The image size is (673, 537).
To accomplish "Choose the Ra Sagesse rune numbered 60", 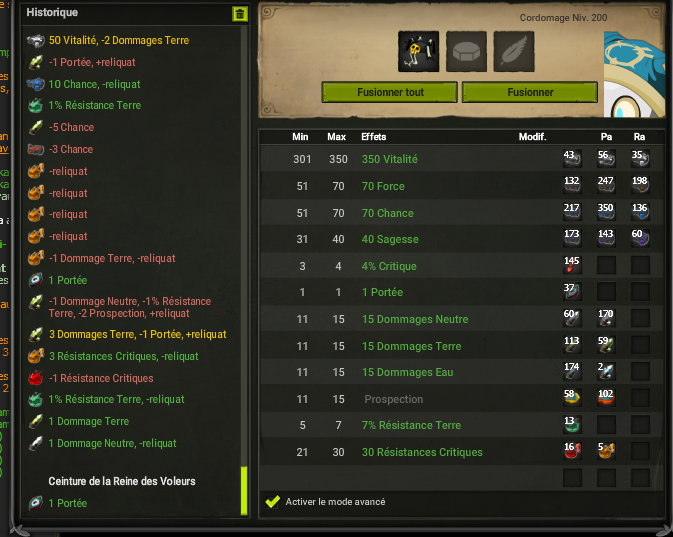I will pos(640,238).
